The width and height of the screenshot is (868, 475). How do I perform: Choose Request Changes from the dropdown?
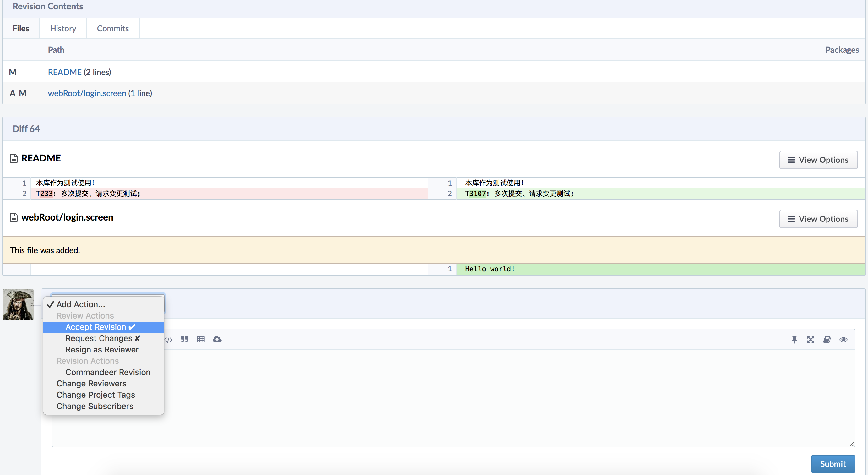click(102, 338)
